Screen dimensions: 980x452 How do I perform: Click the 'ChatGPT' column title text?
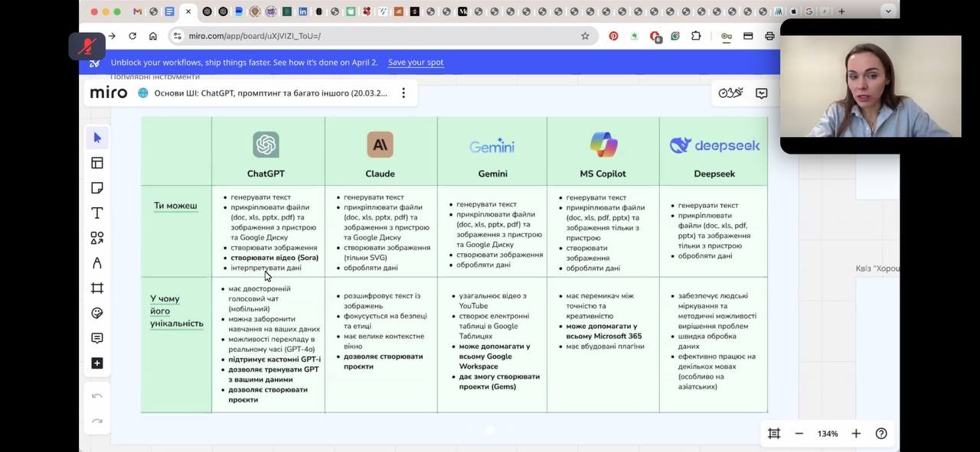pos(266,174)
